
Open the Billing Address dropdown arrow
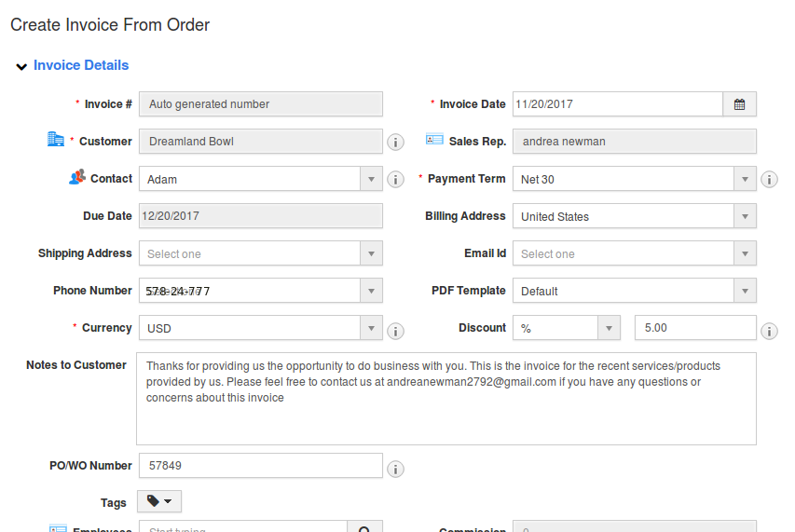pos(745,216)
